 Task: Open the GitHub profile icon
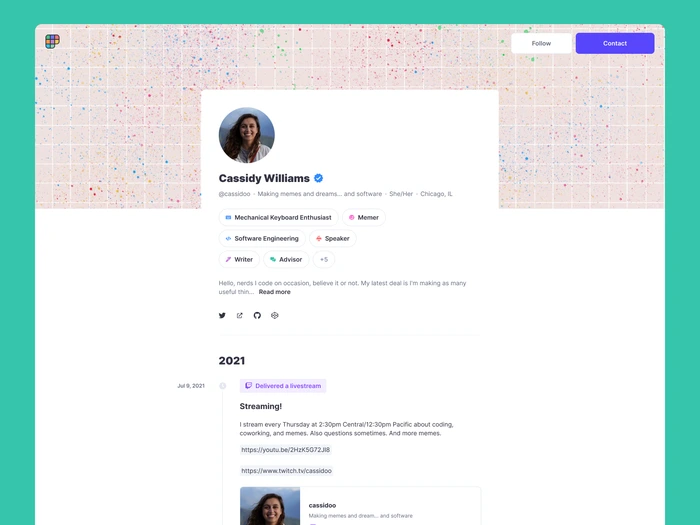coord(257,316)
